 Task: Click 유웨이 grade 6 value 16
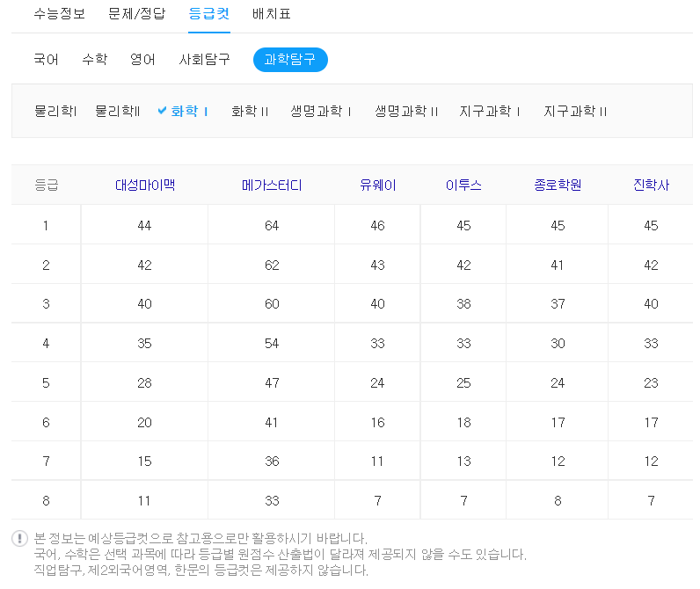pos(377,422)
